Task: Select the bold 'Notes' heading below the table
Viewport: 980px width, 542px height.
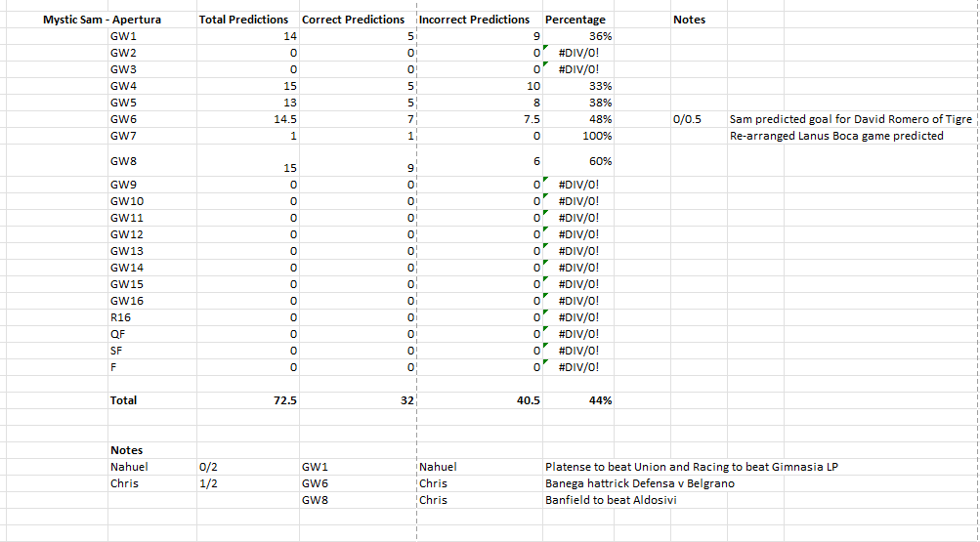Action: [126, 450]
